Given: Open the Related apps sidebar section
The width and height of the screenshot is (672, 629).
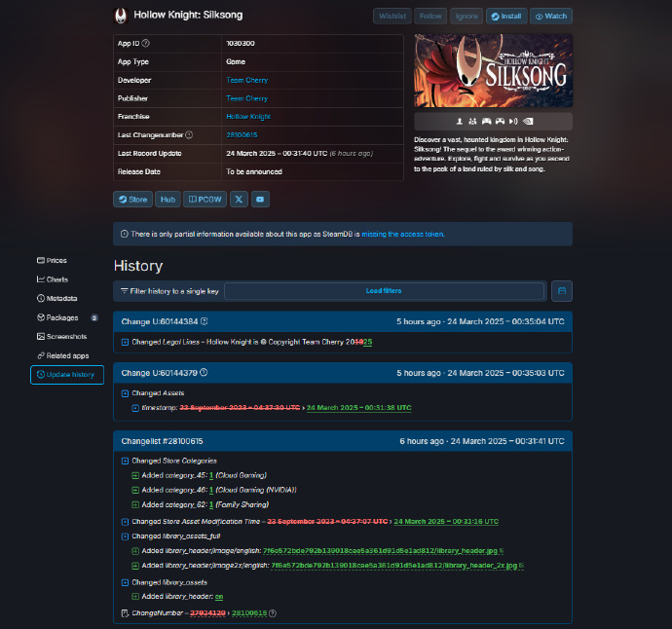Looking at the screenshot, I should pyautogui.click(x=63, y=355).
